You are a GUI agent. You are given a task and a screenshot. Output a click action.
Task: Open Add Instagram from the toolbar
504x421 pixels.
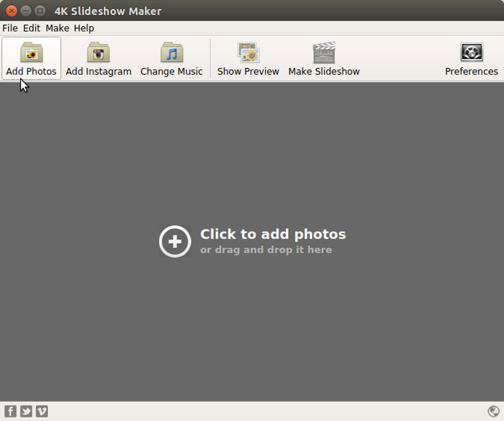coord(98,58)
